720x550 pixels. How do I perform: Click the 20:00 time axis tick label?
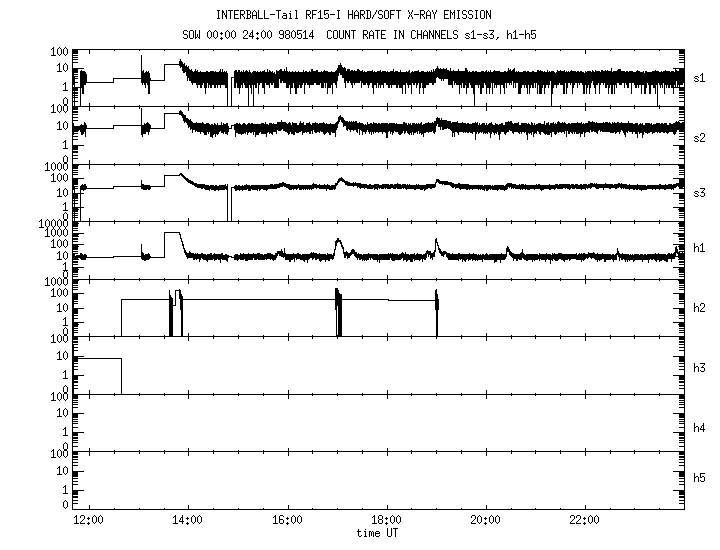pos(485,520)
